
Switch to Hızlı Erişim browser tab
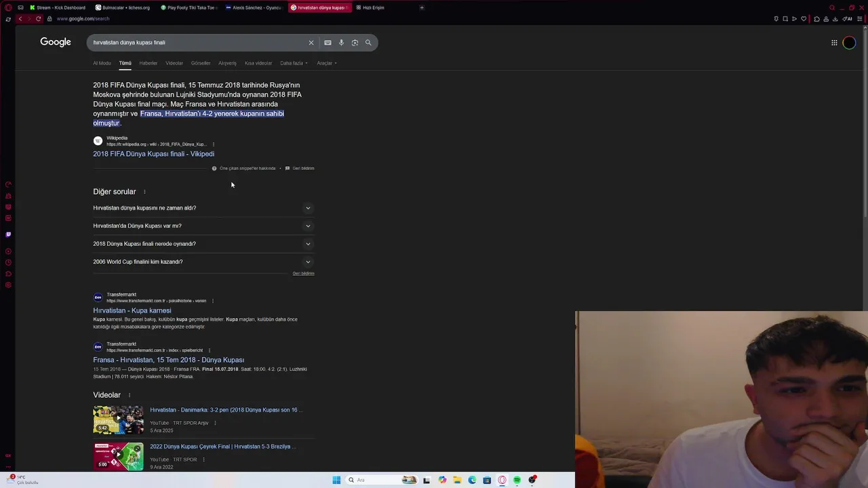(370, 7)
